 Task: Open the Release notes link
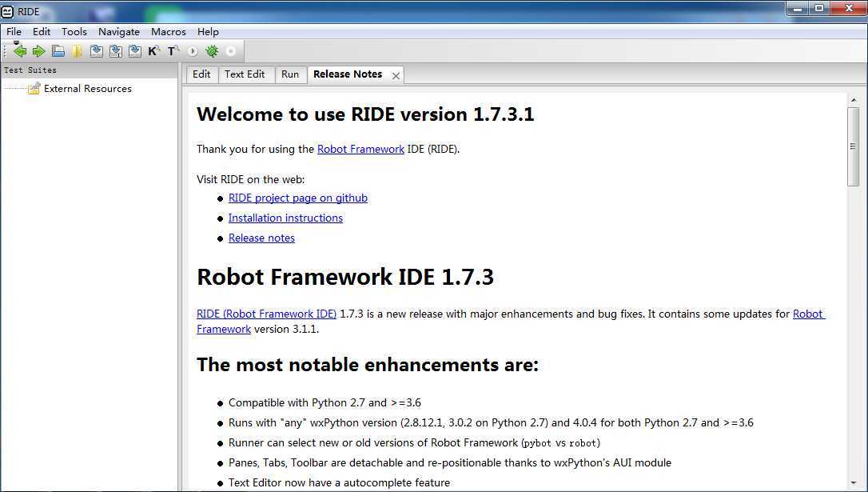coord(262,238)
